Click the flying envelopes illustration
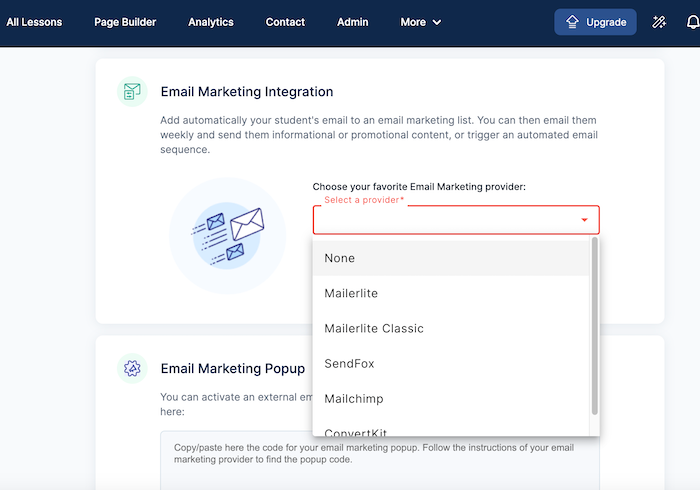This screenshot has height=490, width=700. pyautogui.click(x=228, y=236)
